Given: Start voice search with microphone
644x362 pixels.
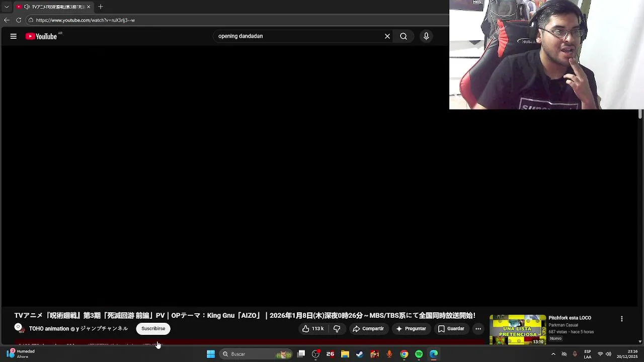Looking at the screenshot, I should 426,36.
